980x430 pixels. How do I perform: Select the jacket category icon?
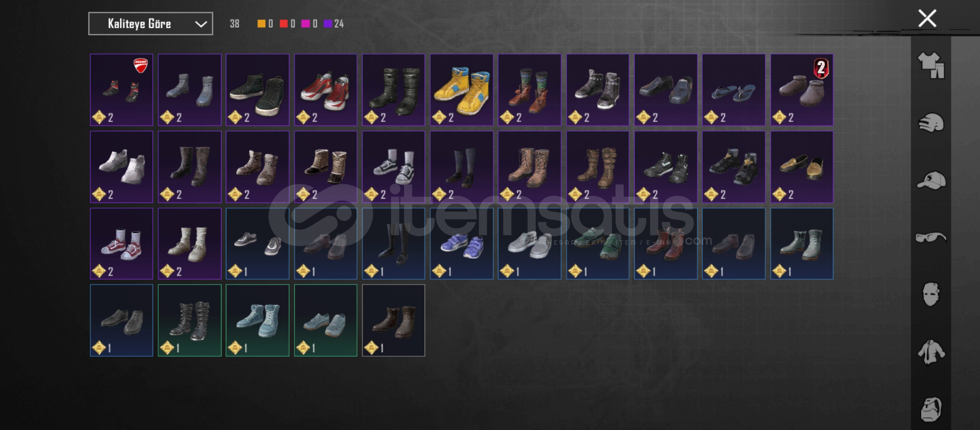[x=931, y=352]
